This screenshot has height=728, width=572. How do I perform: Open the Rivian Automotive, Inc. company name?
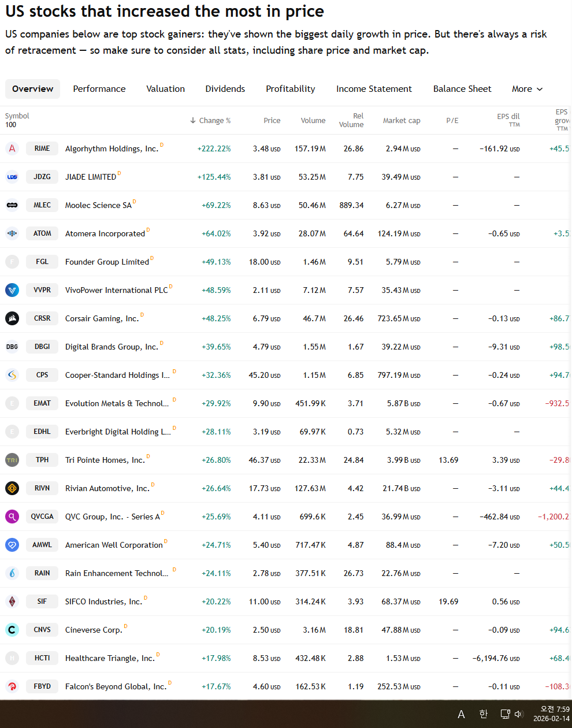(107, 489)
